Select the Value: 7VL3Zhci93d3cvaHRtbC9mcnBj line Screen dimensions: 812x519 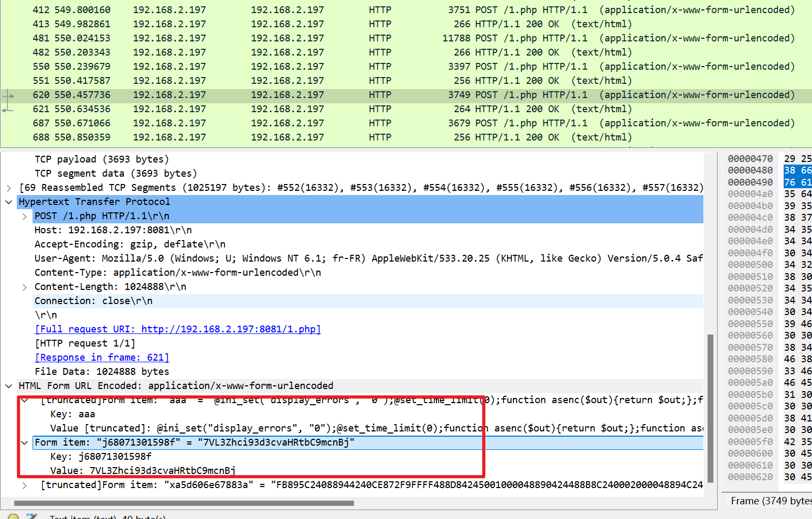(143, 471)
